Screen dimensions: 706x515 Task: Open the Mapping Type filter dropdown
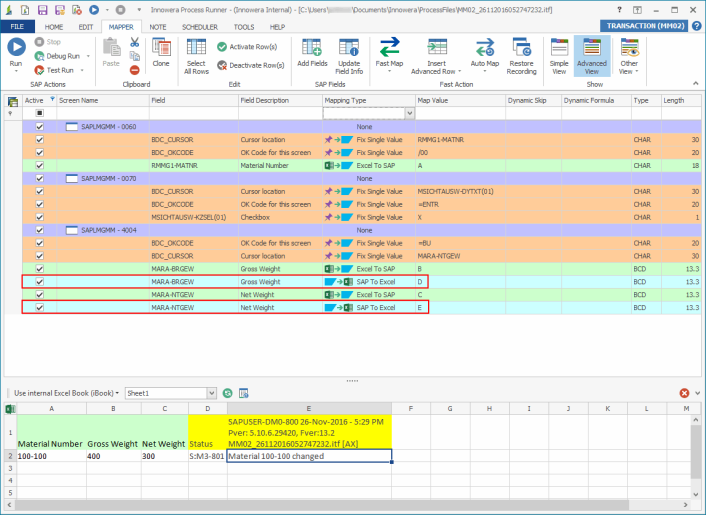409,114
